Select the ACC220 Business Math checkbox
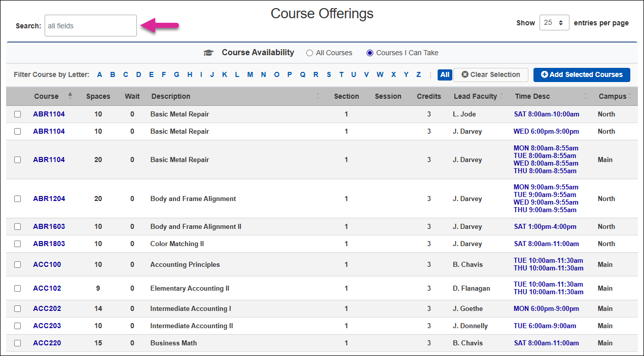Screen dimensions: 644x356 click(x=18, y=343)
